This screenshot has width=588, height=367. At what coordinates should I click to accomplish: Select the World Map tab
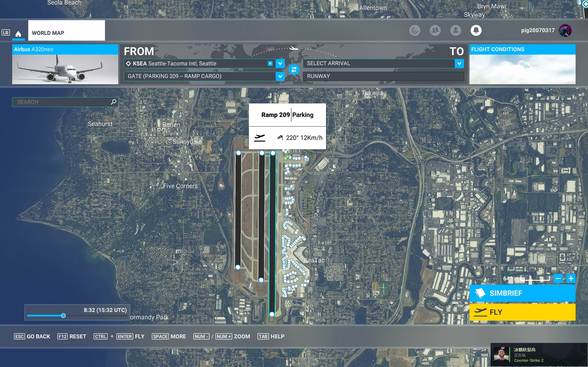[66, 33]
